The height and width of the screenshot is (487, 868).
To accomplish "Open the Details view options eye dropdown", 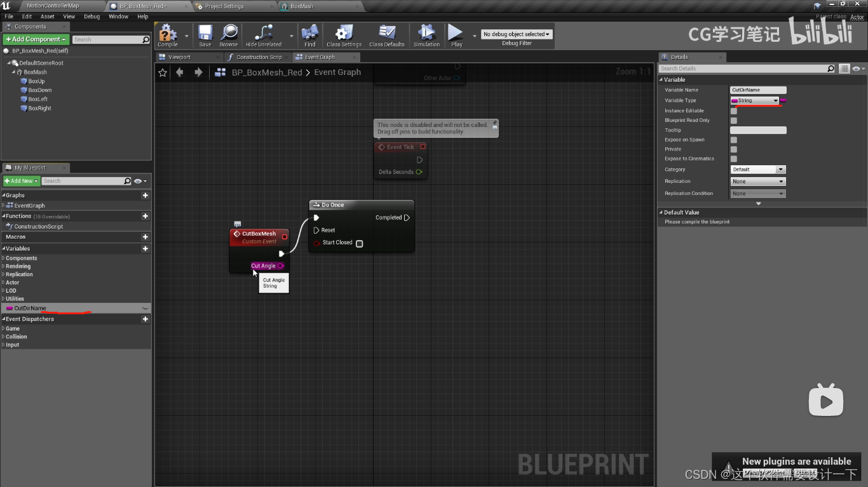I will (858, 69).
